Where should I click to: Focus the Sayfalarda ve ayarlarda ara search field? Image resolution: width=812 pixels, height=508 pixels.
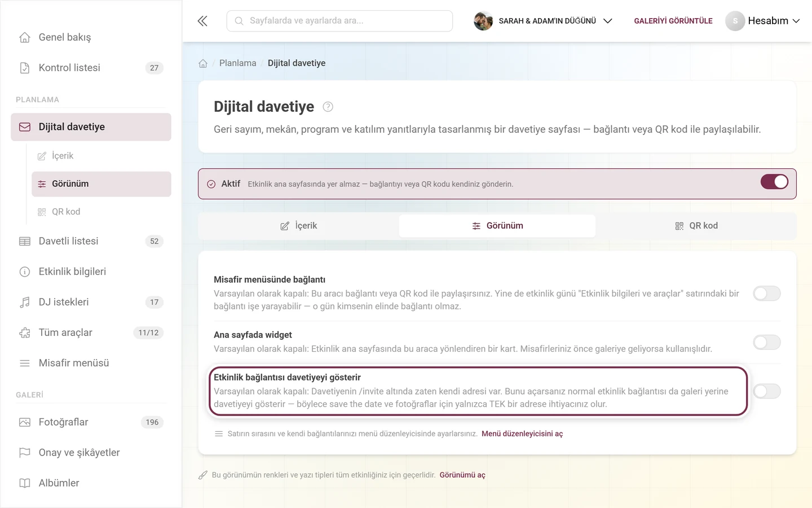pyautogui.click(x=339, y=21)
